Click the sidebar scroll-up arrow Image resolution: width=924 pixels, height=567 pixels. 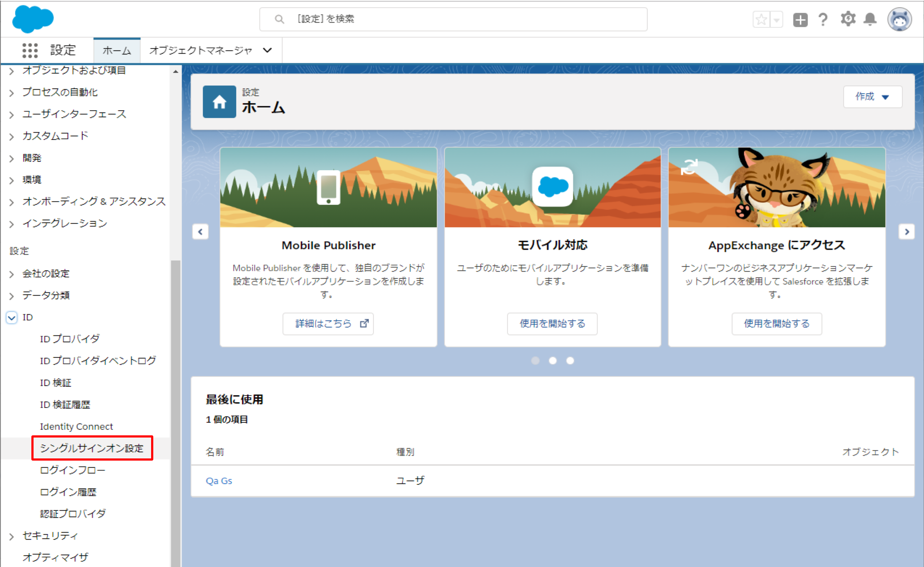point(176,71)
